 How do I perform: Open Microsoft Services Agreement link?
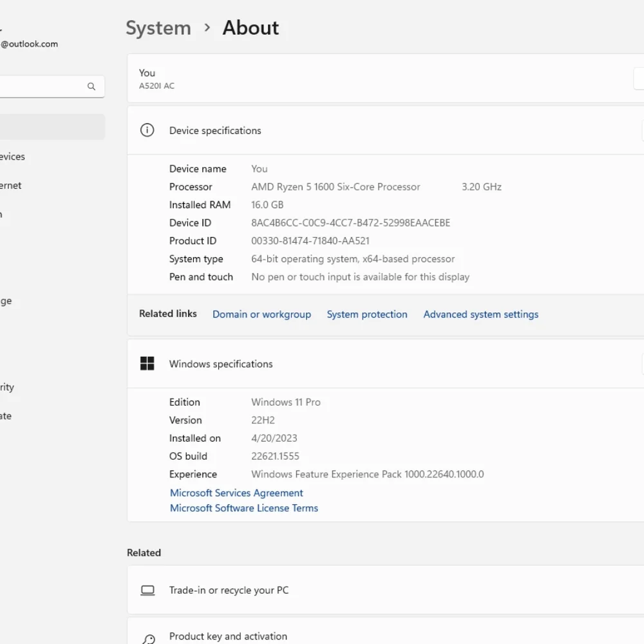[236, 493]
